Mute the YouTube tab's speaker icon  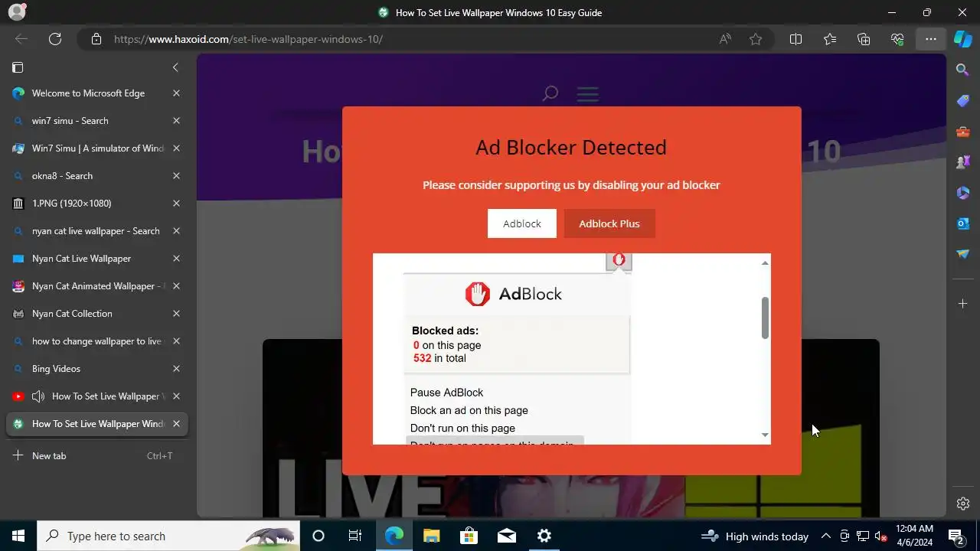click(x=38, y=396)
